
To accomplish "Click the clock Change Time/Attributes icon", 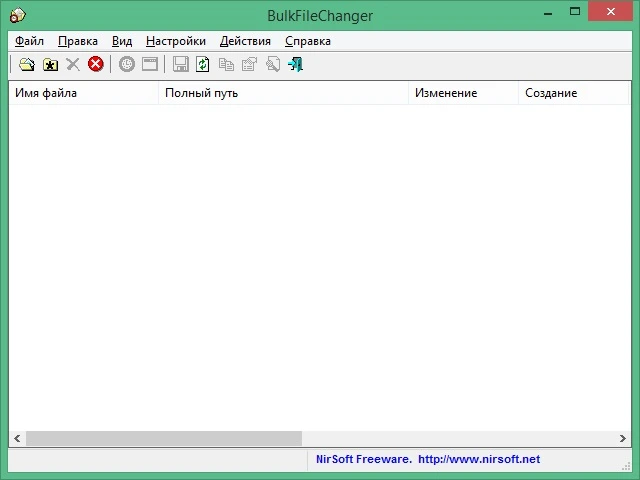I will coord(127,64).
